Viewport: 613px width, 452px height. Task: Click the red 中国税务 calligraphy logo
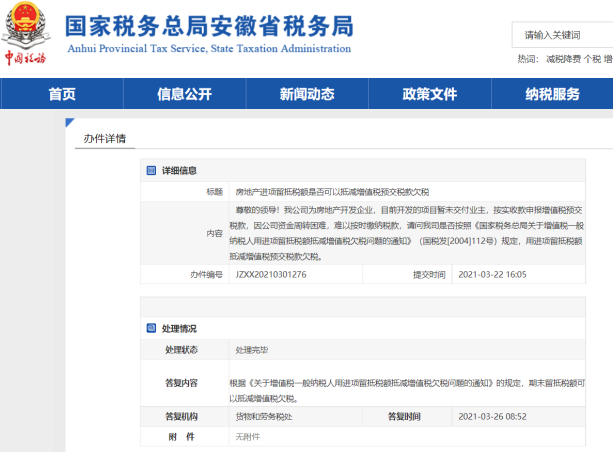coord(27,58)
